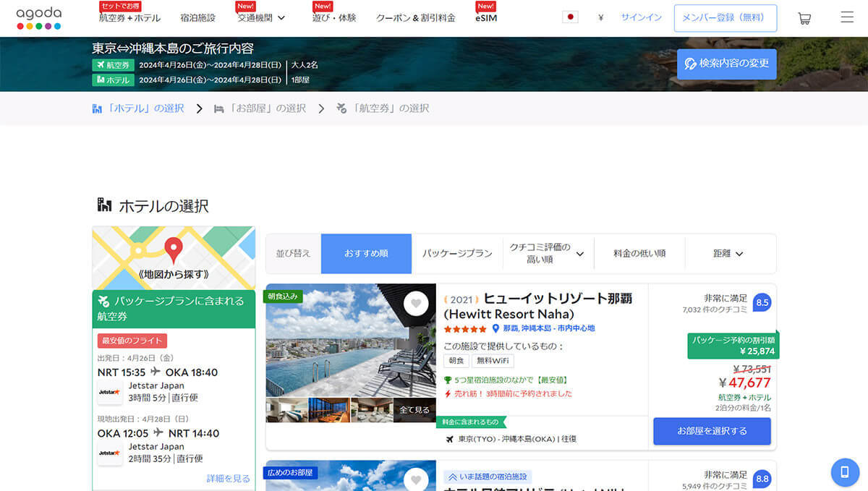Click パッケージ予約の割引額 ¥25,874 badge
This screenshot has height=491, width=868.
733,346
